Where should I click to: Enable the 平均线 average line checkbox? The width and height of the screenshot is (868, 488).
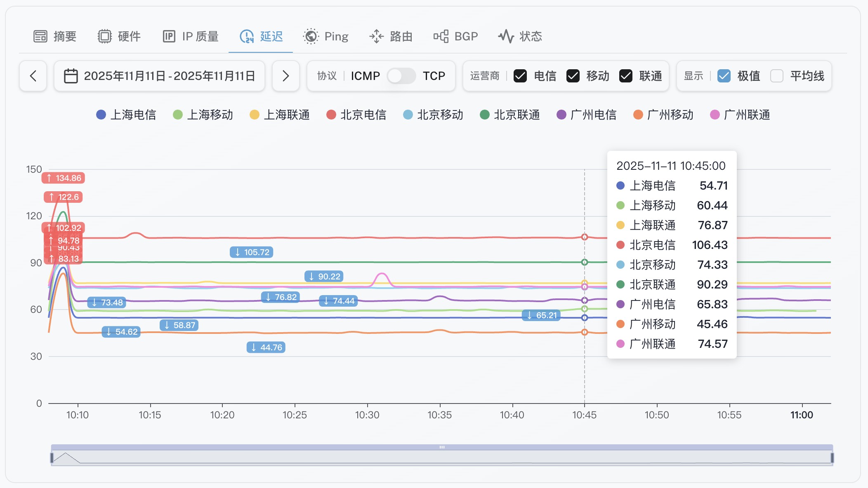[777, 76]
